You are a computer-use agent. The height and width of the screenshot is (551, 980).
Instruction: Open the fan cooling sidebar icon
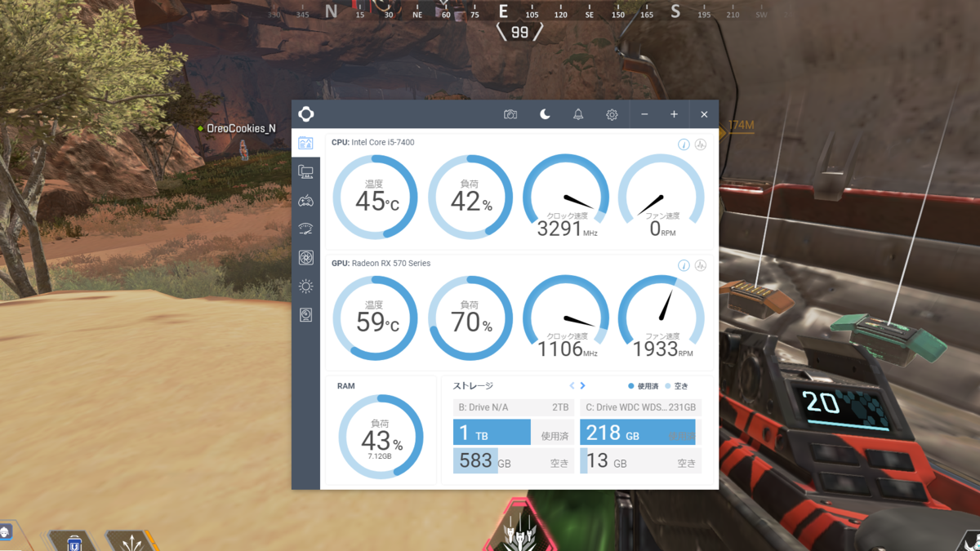coord(305,258)
